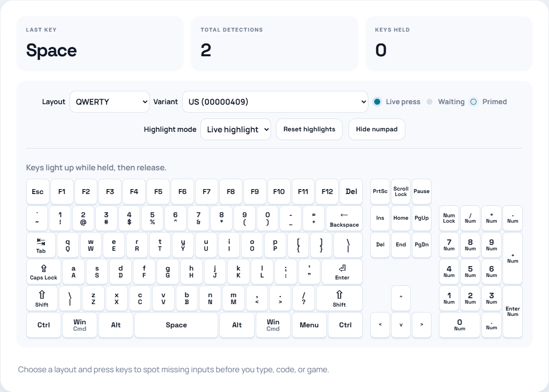Click the left arrow key

380,325
